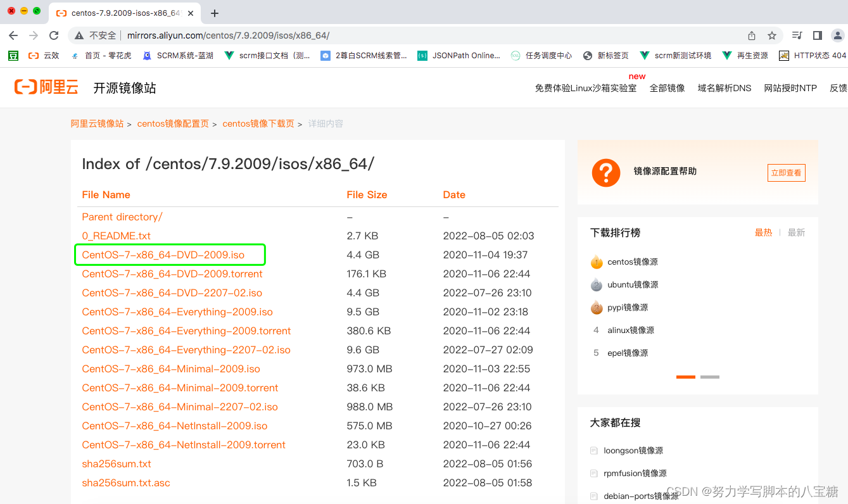Open the media control playlist icon

point(797,35)
